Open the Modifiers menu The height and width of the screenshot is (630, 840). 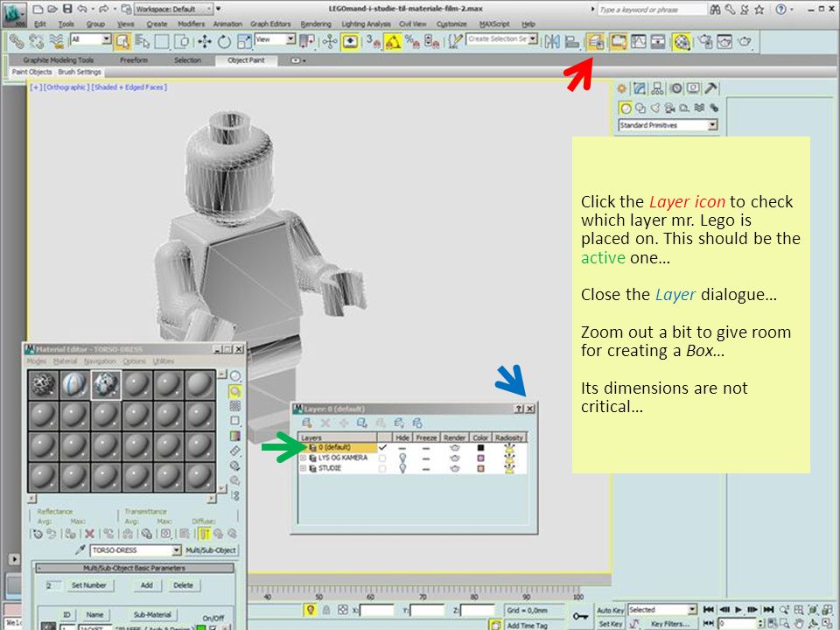[192, 24]
